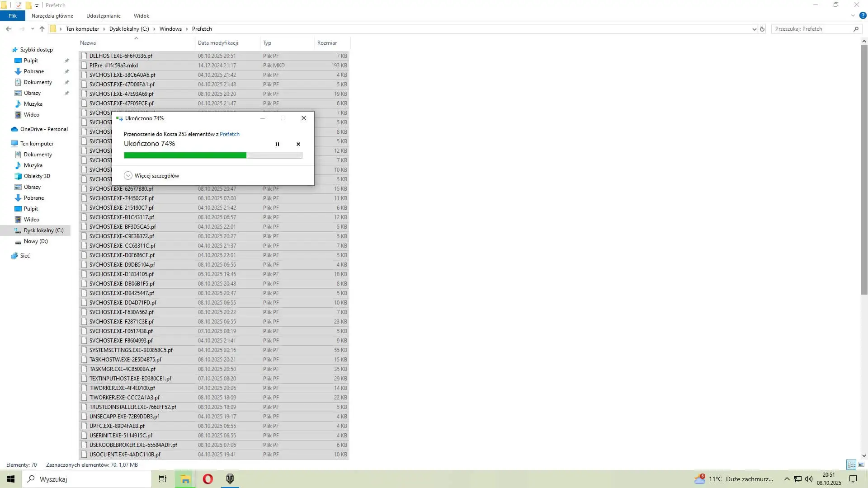Screen dimensions: 868x488
Task: Switch to the Widok ribbon tab
Action: pos(141,16)
